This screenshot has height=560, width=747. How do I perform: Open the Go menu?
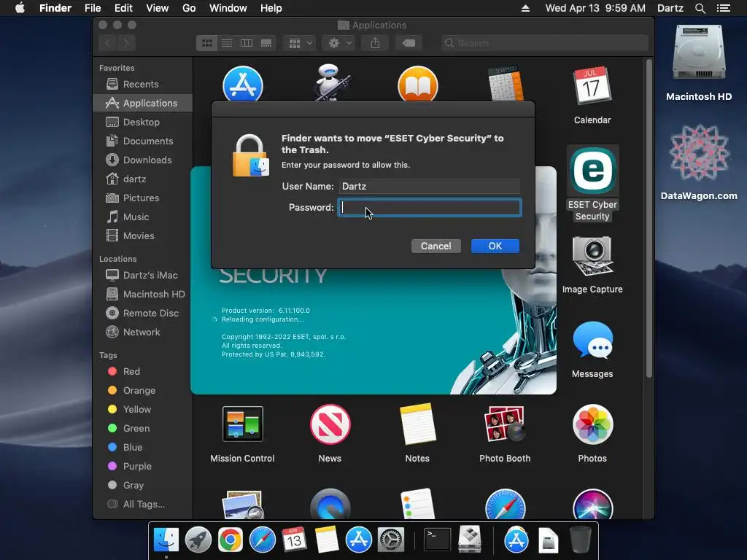(189, 8)
